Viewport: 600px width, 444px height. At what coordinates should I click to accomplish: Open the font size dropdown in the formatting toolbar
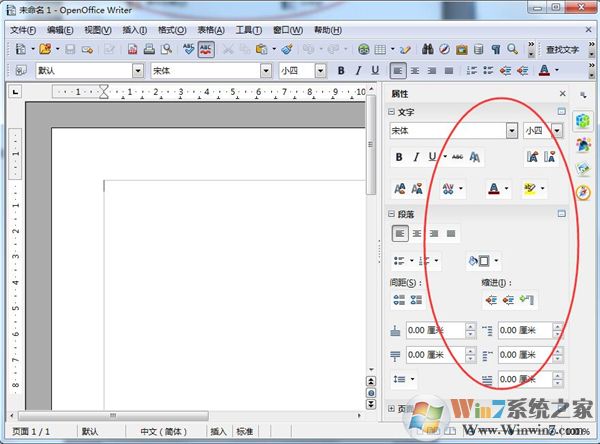pyautogui.click(x=322, y=71)
